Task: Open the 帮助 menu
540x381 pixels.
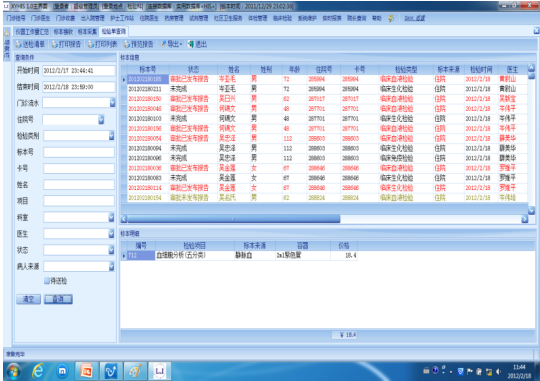Action: pos(377,18)
